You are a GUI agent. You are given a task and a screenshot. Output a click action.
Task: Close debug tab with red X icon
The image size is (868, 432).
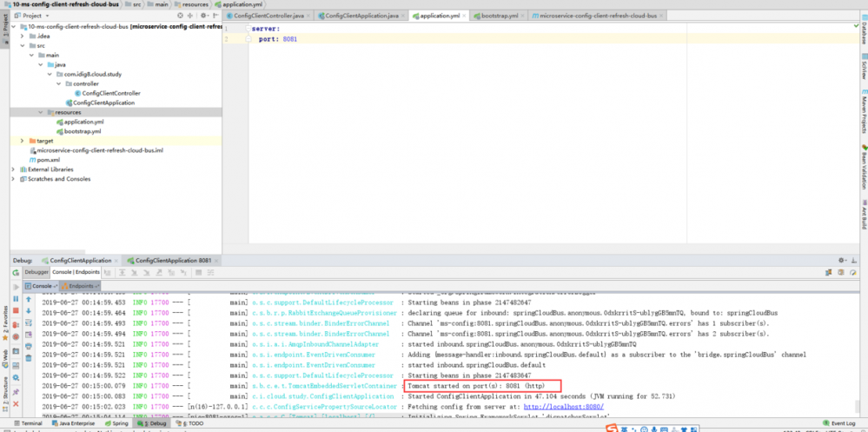click(16, 403)
